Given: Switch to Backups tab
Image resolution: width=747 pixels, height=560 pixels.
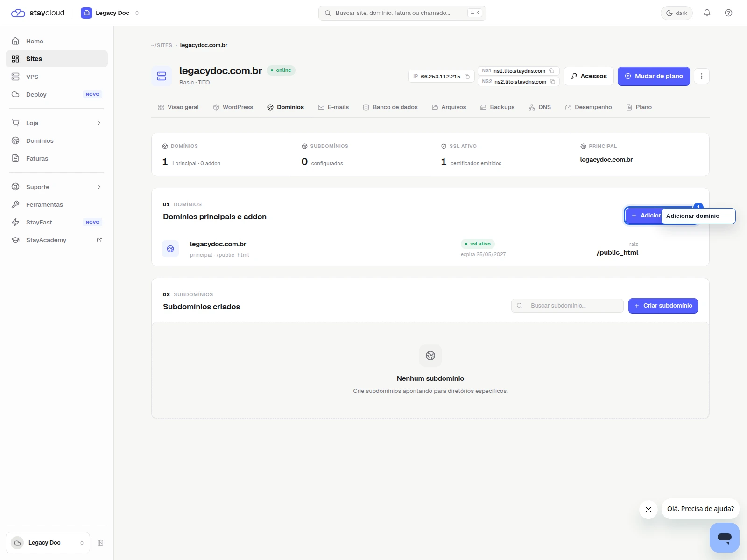Looking at the screenshot, I should click(497, 107).
